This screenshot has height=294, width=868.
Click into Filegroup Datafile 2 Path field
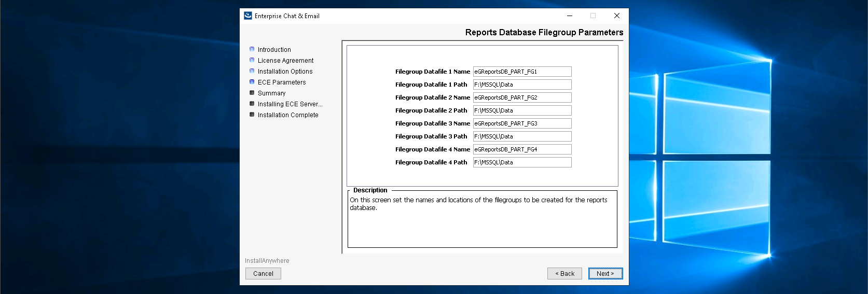[x=522, y=110]
